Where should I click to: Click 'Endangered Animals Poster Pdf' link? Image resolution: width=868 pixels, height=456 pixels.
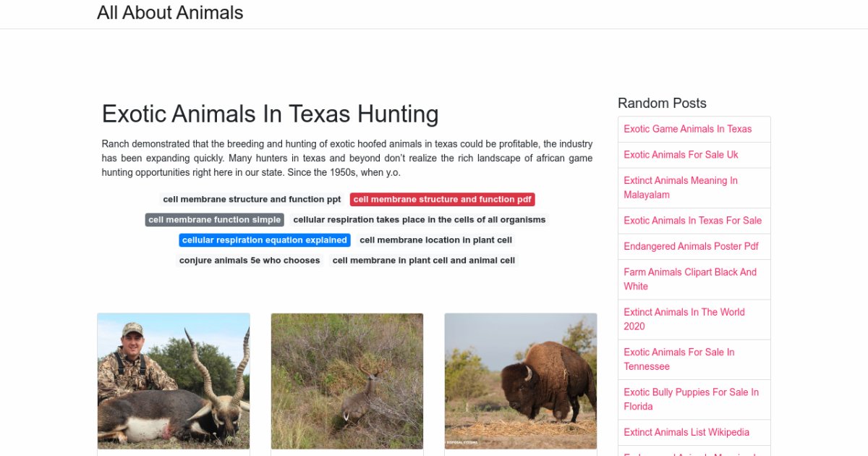pos(691,246)
